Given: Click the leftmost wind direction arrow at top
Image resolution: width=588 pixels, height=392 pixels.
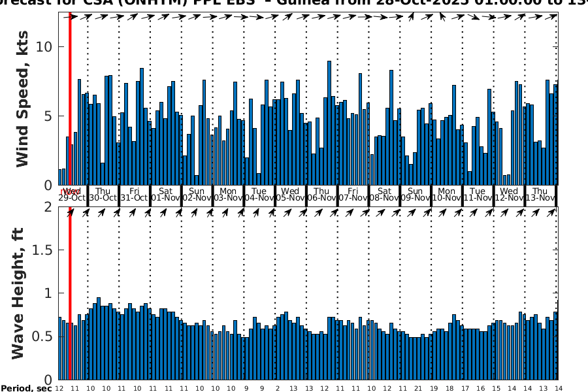Looking at the screenshot, I should pyautogui.click(x=73, y=17).
